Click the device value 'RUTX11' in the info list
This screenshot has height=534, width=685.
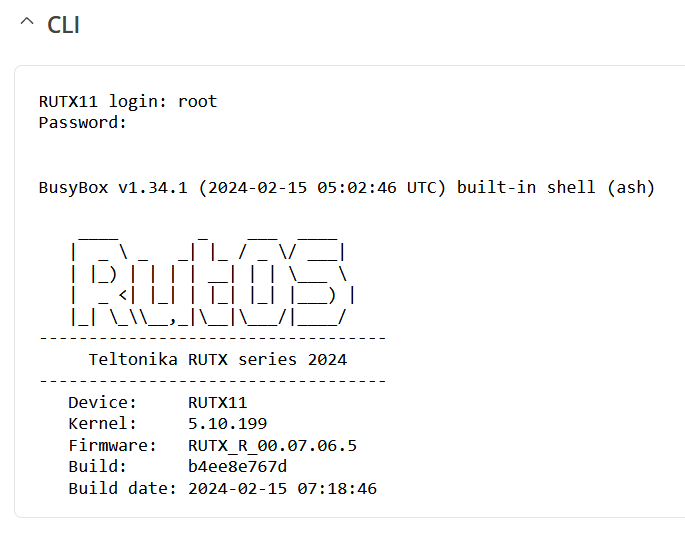218,402
